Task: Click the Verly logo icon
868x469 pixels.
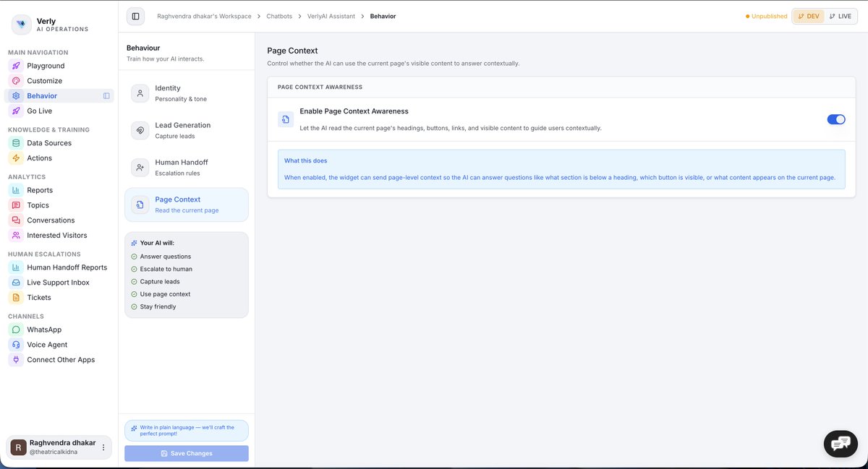Action: pos(21,24)
